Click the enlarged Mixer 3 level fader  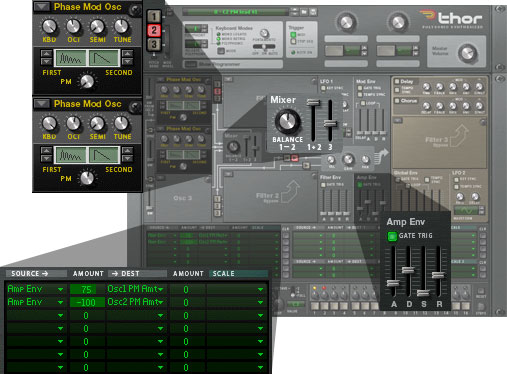click(330, 124)
